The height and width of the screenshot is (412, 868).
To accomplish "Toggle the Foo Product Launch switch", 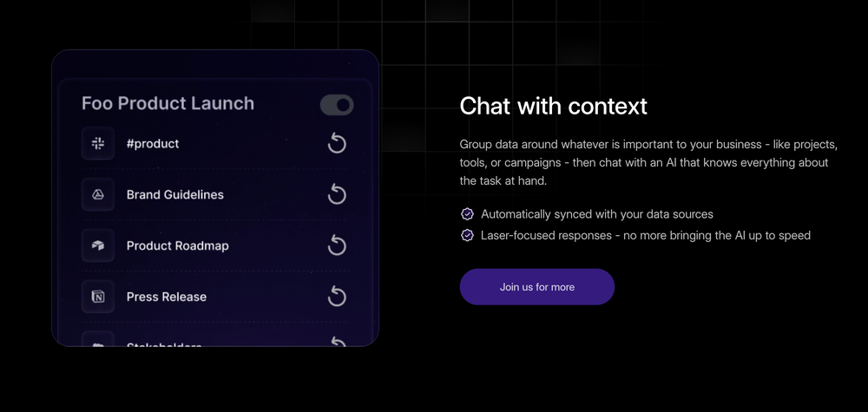I will (337, 105).
